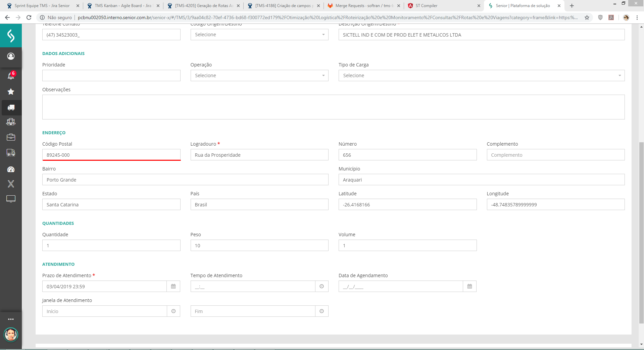Screen dimensions: 644x350
Task: Click the browser address bar URL
Action: pyautogui.click(x=328, y=17)
